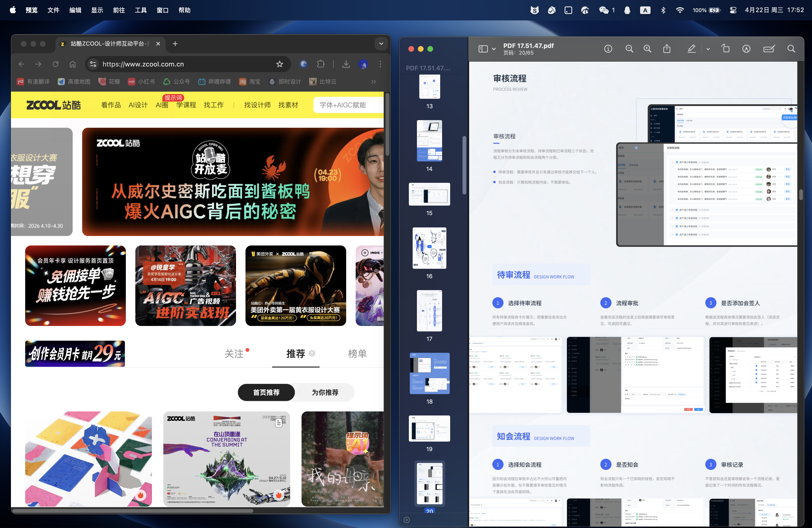The width and height of the screenshot is (812, 528).
Task: Select the 为你推荐 toggle
Action: [x=325, y=392]
